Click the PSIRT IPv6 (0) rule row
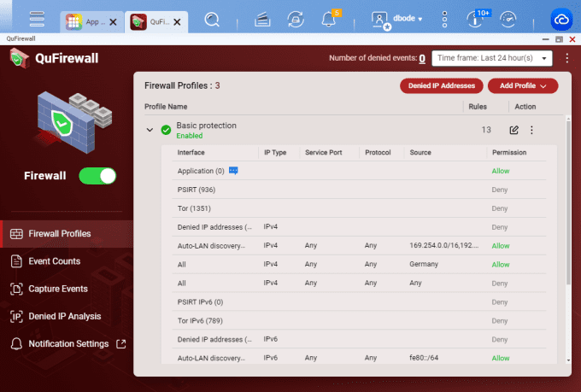Viewport: 581px width, 392px height. tap(359, 302)
